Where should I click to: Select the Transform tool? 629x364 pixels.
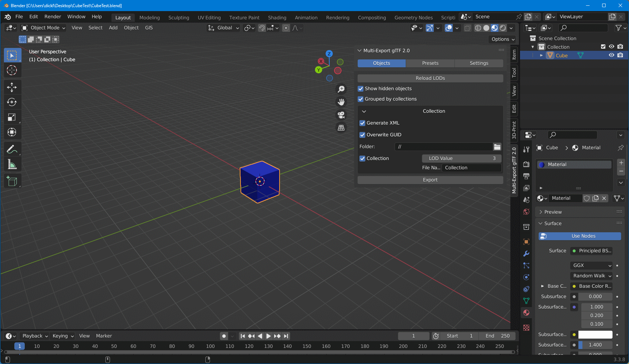12,132
